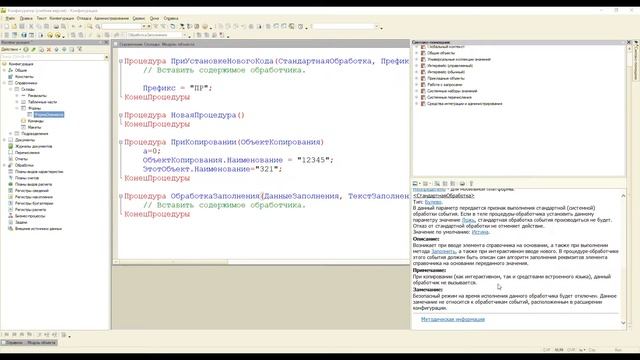
Task: Click the New document toolbar icon
Action: [7, 27]
